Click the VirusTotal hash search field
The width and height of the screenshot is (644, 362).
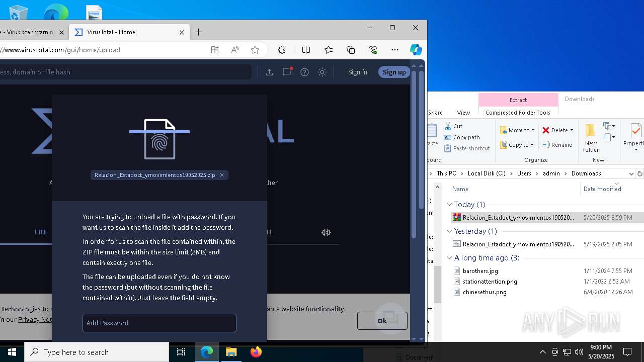point(125,72)
